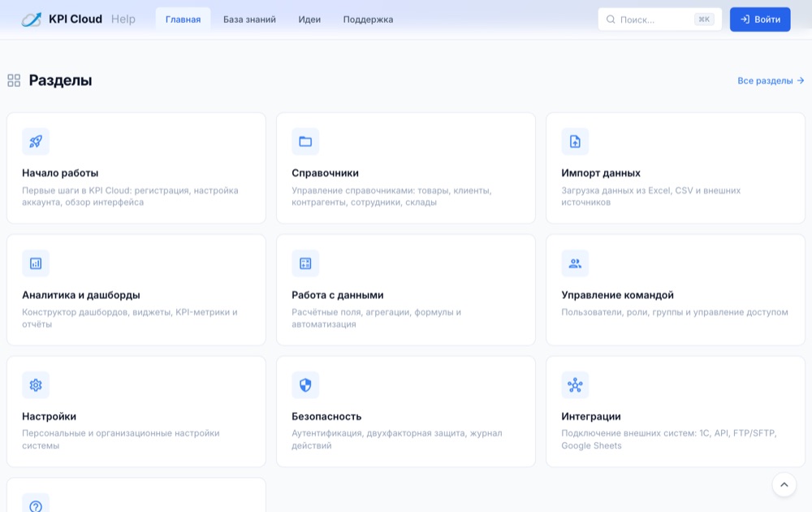
Task: Switch to the Идеи tab
Action: (309, 20)
